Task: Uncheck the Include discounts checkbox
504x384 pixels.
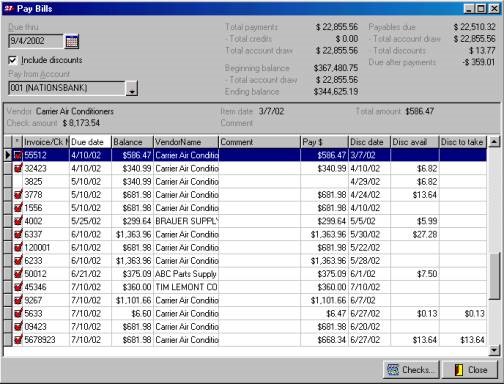Action: pos(12,60)
